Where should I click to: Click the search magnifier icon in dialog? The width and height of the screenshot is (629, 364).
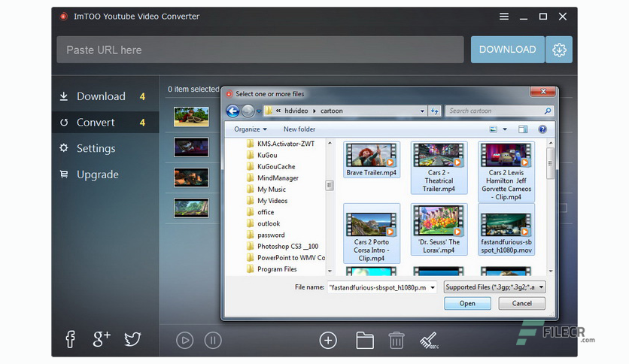[548, 111]
